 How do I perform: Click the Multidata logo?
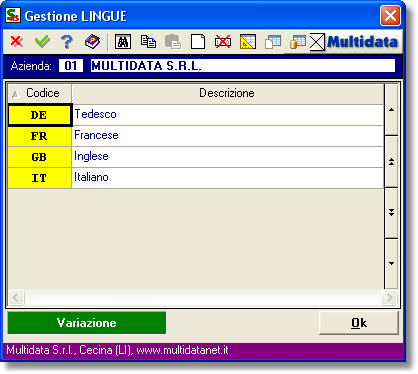pyautogui.click(x=362, y=42)
